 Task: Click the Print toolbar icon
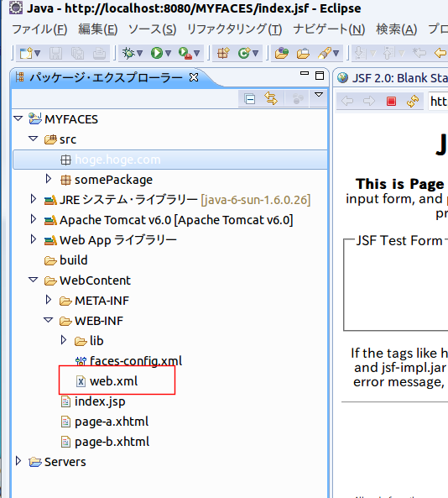tap(99, 53)
